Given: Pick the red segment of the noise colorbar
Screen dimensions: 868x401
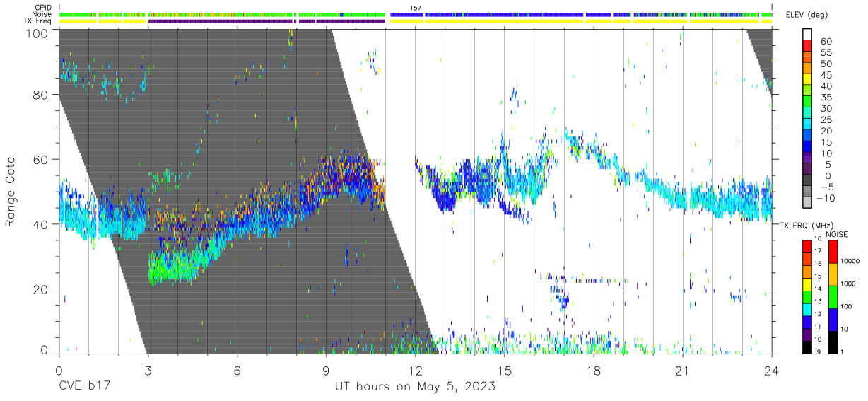Looking at the screenshot, I should 833,251.
